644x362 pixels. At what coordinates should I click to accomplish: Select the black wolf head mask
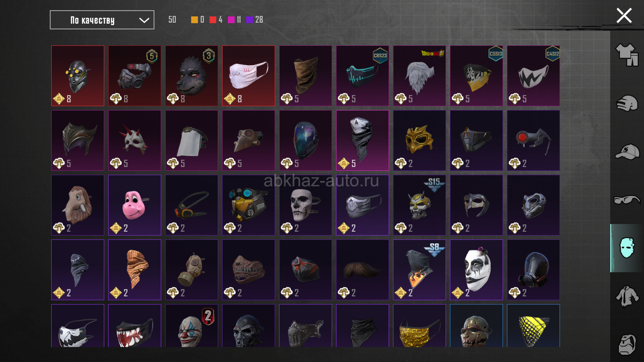192,76
